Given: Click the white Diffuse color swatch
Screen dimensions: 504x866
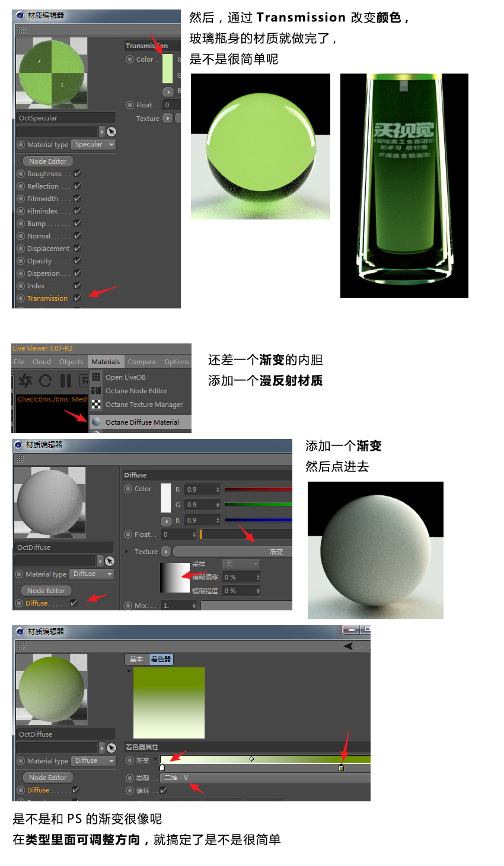Looking at the screenshot, I should pyautogui.click(x=165, y=498).
